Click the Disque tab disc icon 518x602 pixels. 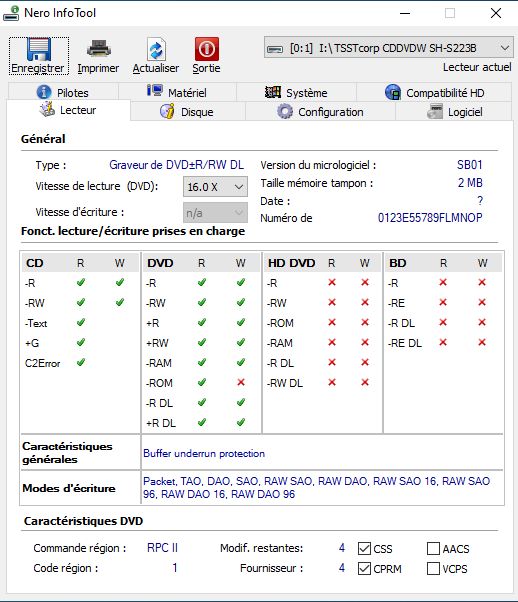point(167,111)
